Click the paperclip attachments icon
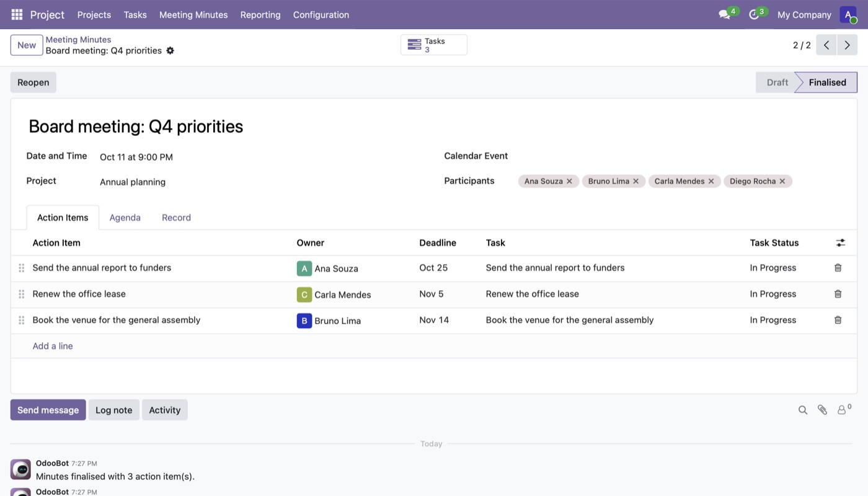 [x=822, y=410]
